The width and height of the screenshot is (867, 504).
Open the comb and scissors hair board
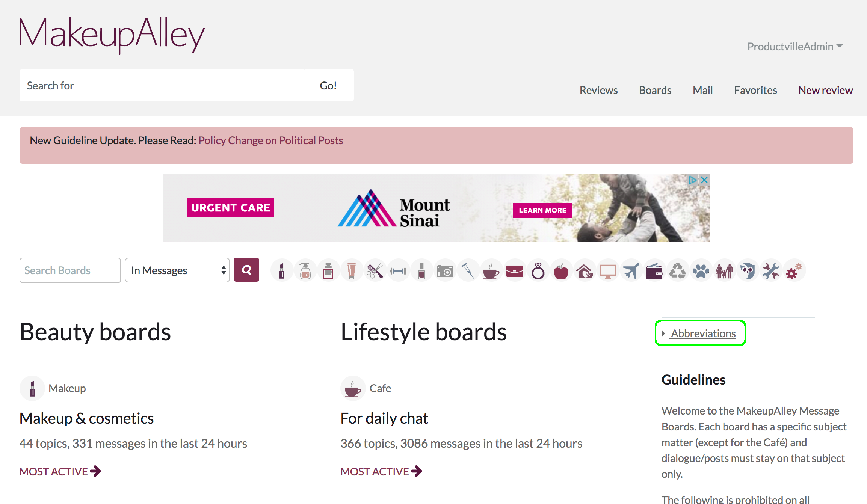pyautogui.click(x=375, y=271)
